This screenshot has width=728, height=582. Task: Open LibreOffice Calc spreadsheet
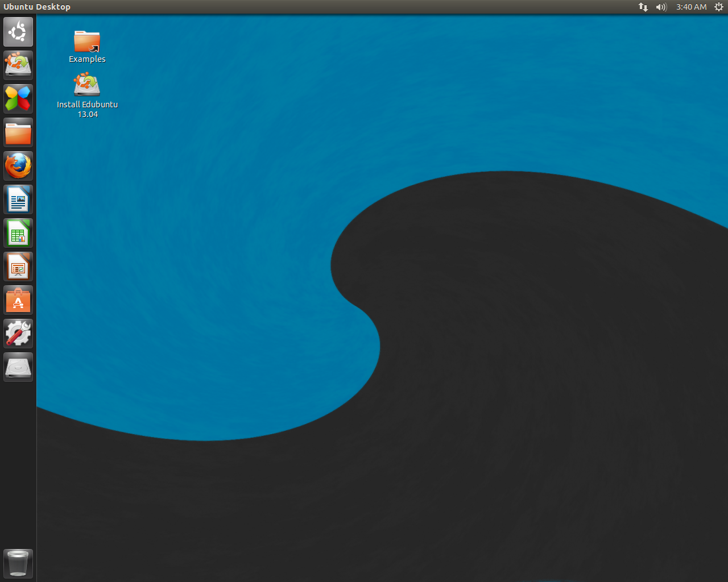(18, 233)
